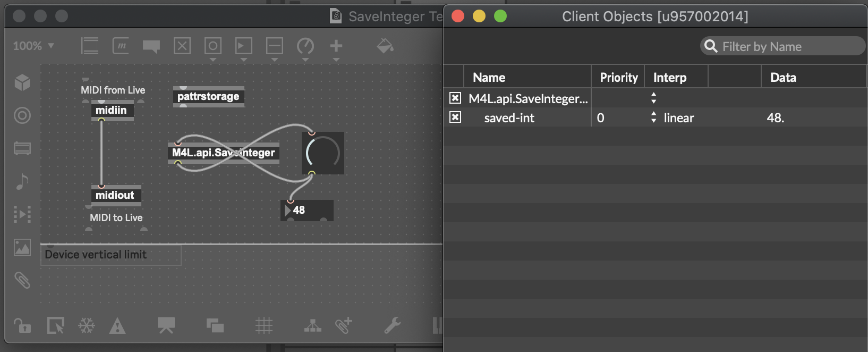Select the midiout object

click(116, 195)
